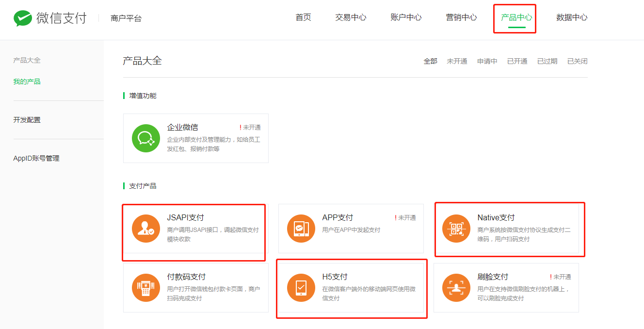Click the 商户系统按微信支付协议 description text
Image resolution: width=644 pixels, height=329 pixels.
pos(524,234)
